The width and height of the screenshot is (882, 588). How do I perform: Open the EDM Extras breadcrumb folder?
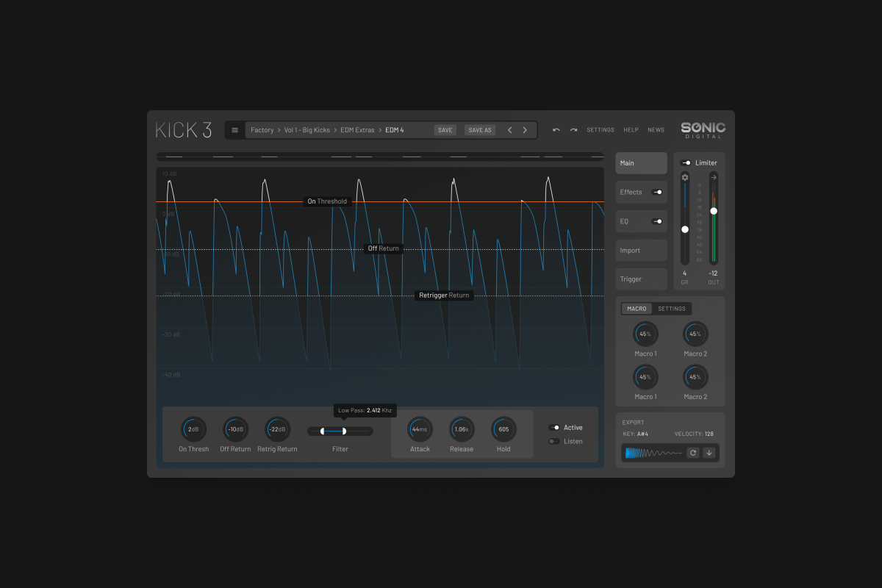(359, 130)
